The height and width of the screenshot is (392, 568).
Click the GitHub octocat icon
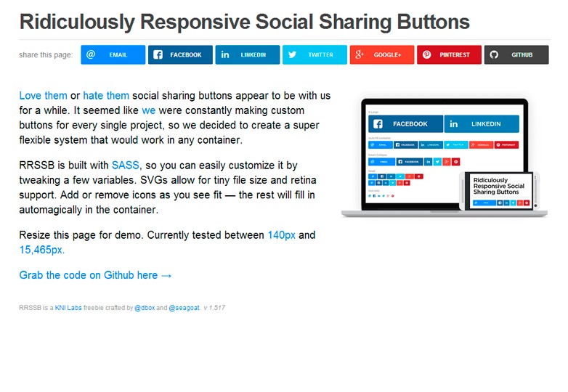494,54
